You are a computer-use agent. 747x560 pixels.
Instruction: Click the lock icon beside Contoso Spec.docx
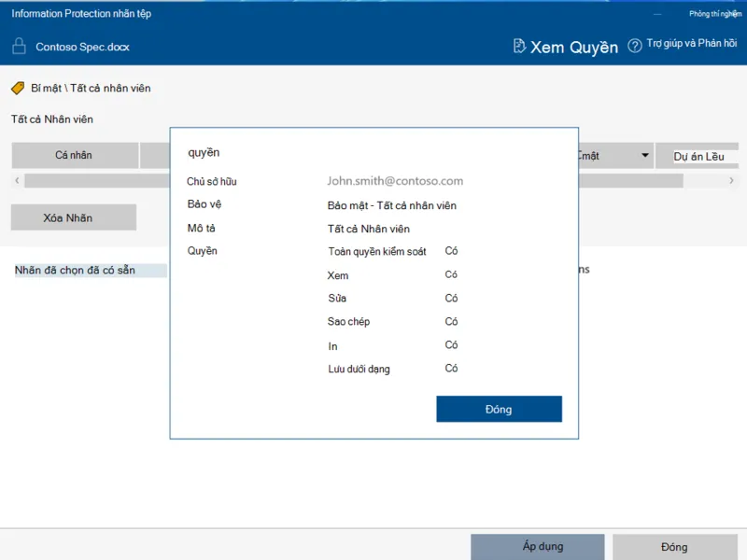(x=19, y=46)
